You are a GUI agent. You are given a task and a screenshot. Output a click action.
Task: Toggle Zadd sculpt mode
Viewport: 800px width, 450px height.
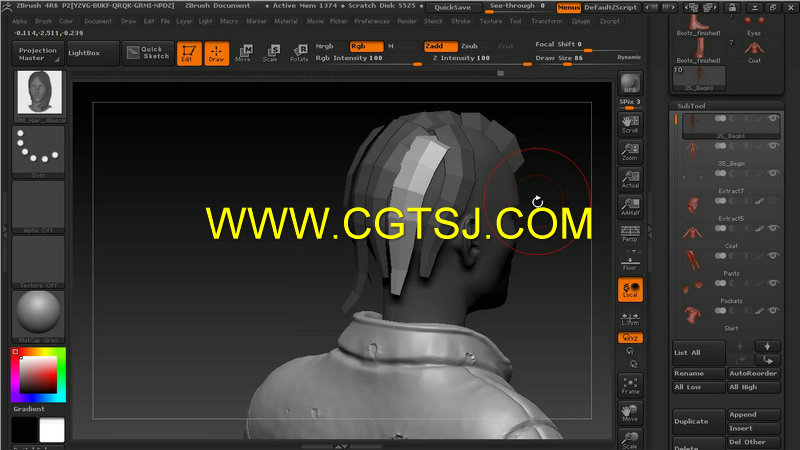tap(440, 46)
